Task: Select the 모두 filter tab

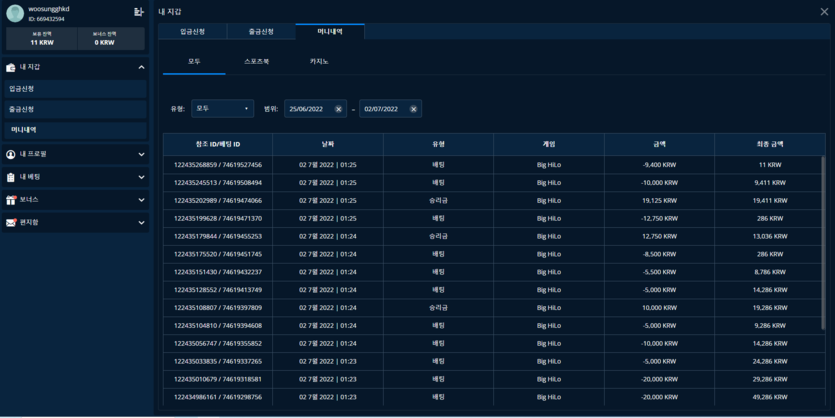Action: pyautogui.click(x=194, y=62)
